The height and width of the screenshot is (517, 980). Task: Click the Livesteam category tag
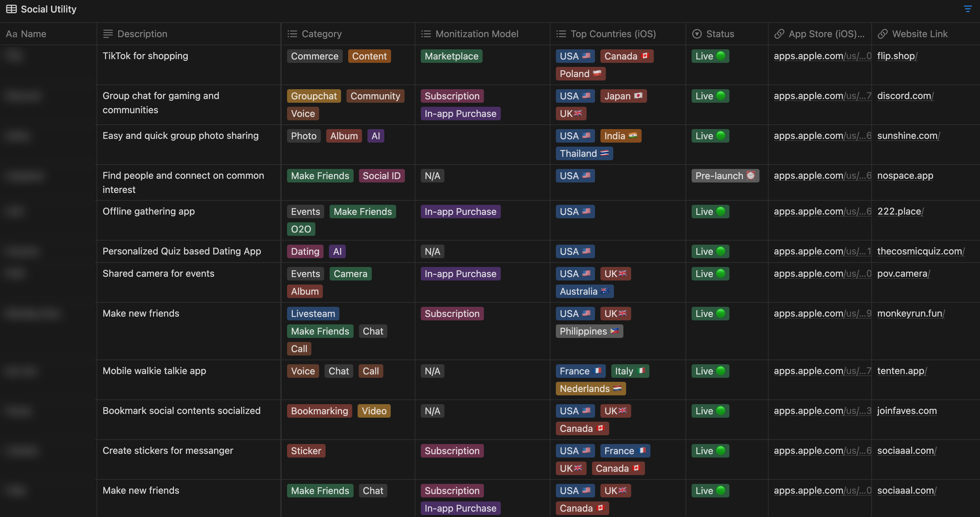313,314
